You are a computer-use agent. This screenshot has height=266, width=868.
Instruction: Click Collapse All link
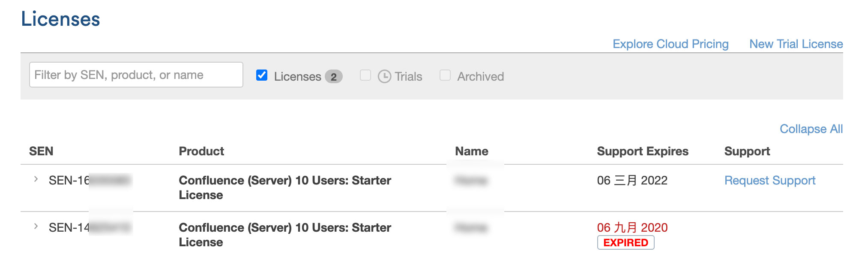pos(811,129)
